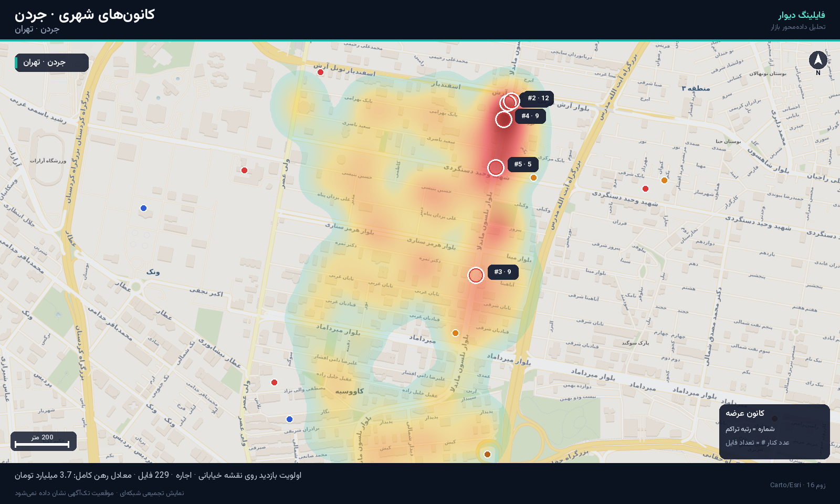This screenshot has height=504, width=840.
Task: Click the بوستان حنا map label
Action: [728, 141]
